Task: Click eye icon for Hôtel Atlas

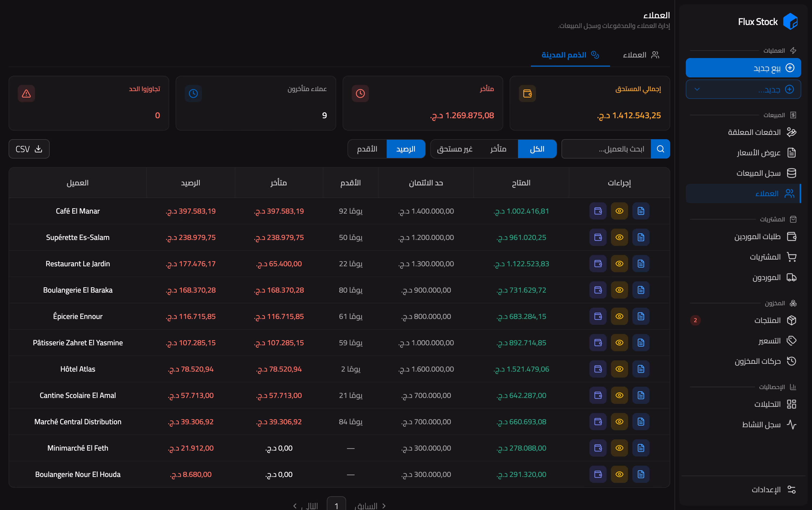Action: click(619, 369)
